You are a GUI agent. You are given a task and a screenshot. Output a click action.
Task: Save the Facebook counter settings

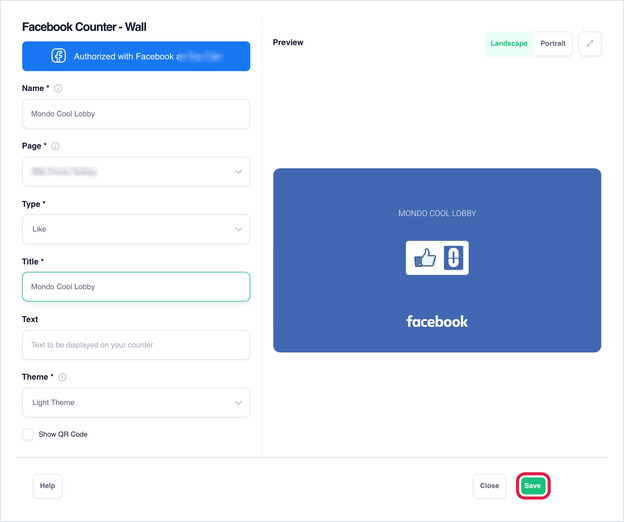(533, 486)
